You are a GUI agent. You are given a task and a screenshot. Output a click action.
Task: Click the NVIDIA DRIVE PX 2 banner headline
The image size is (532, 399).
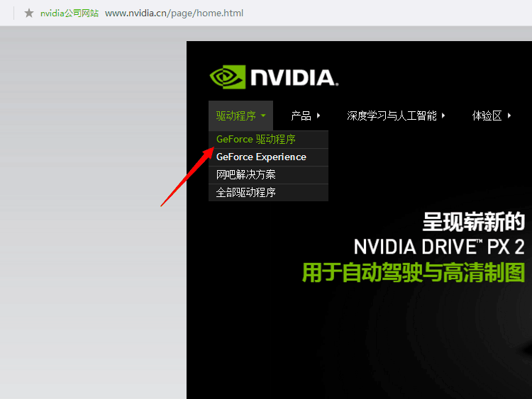point(439,247)
